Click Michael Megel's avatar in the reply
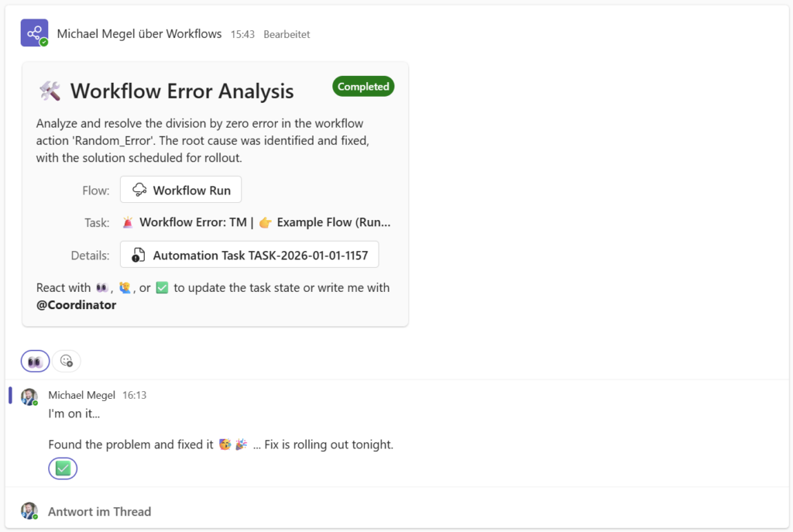Viewport: 793px width, 532px height. coord(29,396)
